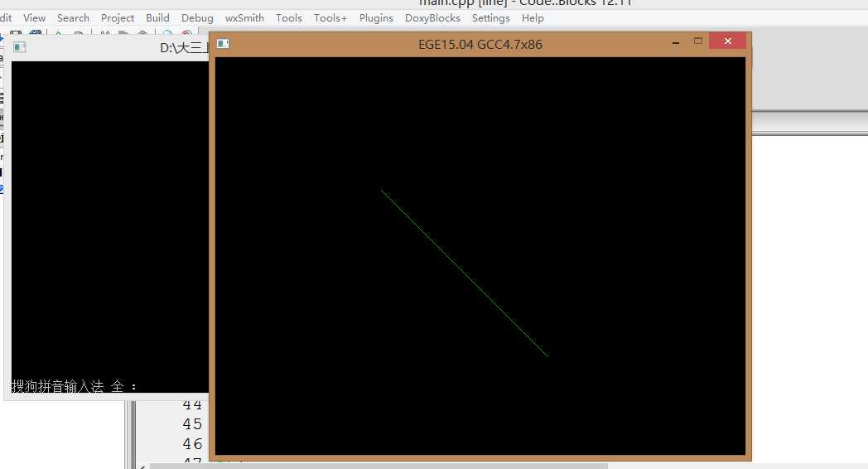Open the wxSmith menu

[x=244, y=18]
